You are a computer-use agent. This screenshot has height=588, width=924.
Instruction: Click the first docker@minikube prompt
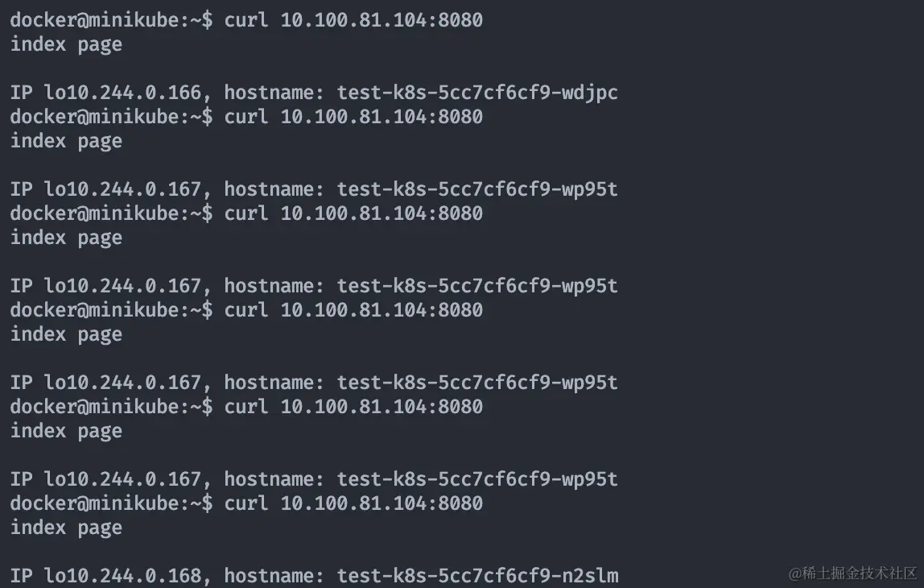(111, 20)
